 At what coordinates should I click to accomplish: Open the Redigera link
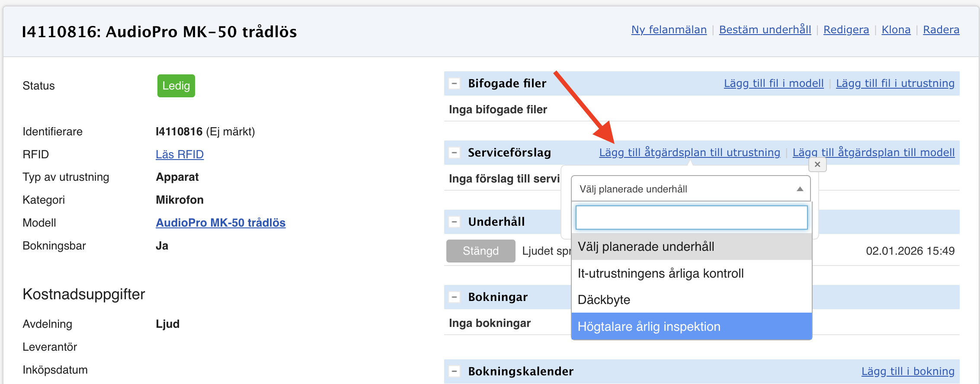[x=846, y=30]
